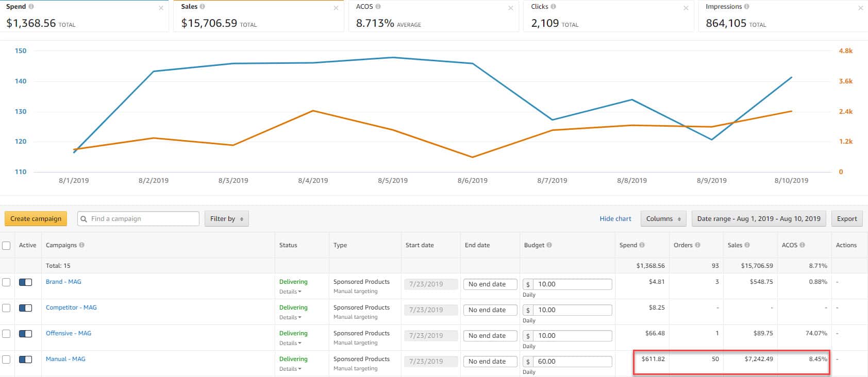868x377 pixels.
Task: Close the Spend metric card
Action: tap(161, 8)
